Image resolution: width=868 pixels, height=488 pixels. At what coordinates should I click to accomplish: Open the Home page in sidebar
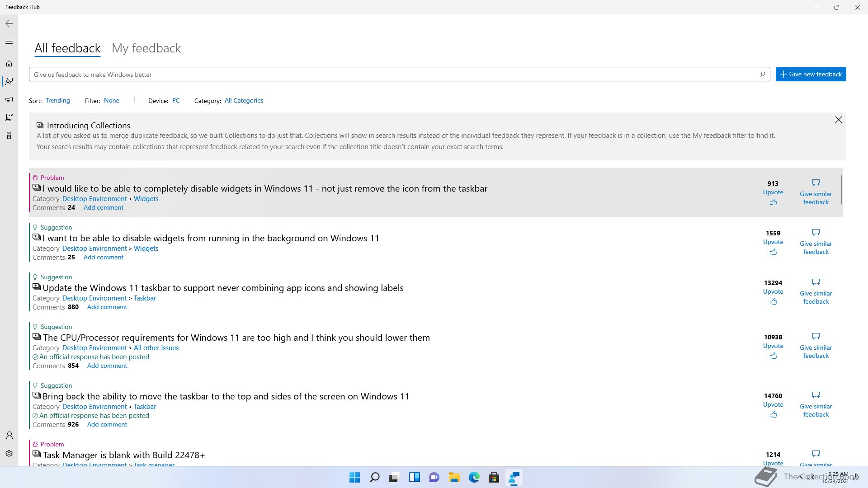(x=9, y=64)
